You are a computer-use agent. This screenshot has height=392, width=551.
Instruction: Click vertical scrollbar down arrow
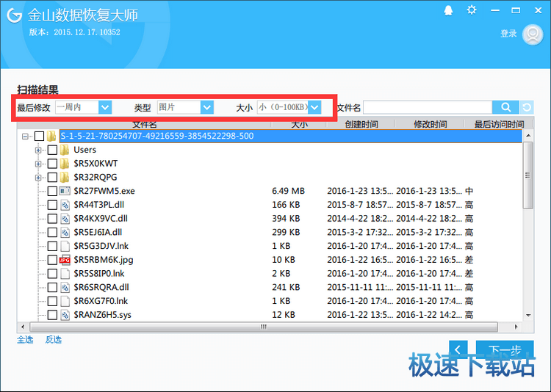point(528,316)
